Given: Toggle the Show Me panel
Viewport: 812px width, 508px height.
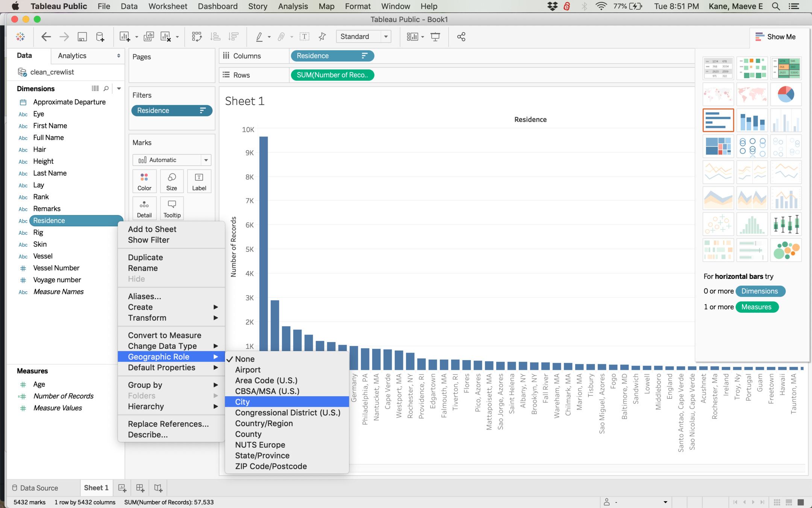Looking at the screenshot, I should 776,37.
